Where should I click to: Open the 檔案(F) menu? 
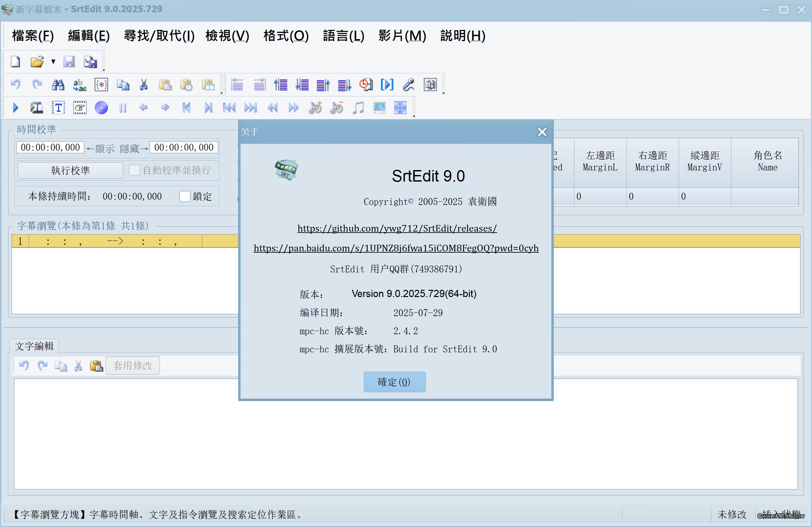pos(33,36)
